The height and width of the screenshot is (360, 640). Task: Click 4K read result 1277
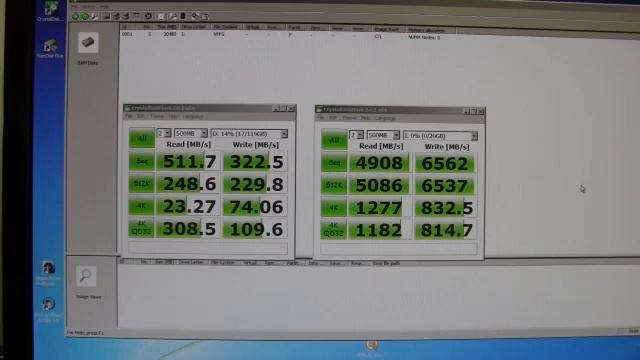pyautogui.click(x=380, y=208)
